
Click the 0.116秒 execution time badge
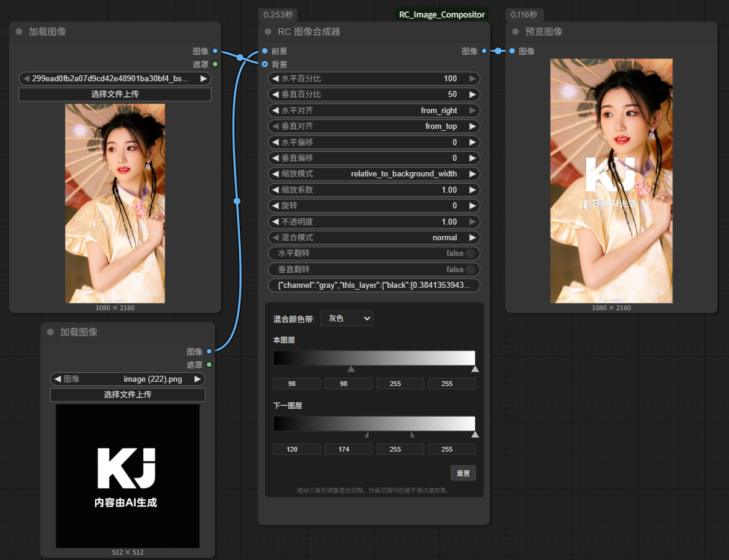525,14
